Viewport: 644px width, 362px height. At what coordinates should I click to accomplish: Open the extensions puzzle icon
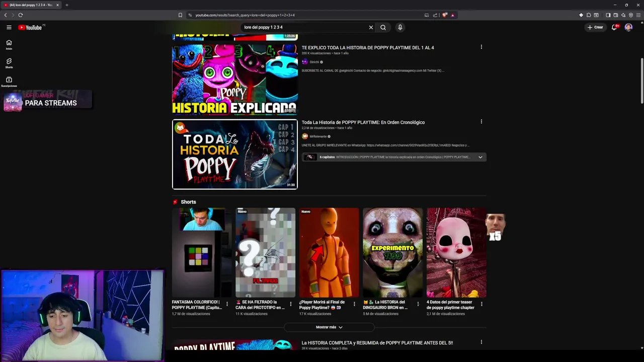[589, 15]
